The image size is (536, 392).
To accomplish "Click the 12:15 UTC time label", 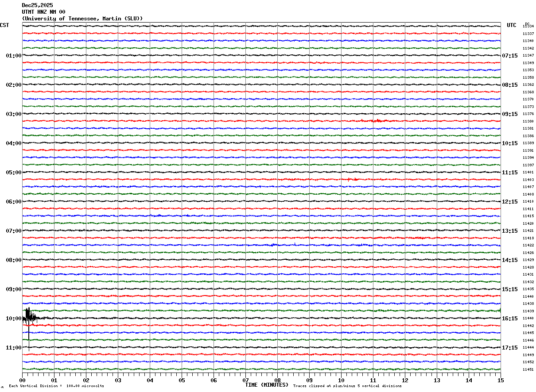I will 510,202.
